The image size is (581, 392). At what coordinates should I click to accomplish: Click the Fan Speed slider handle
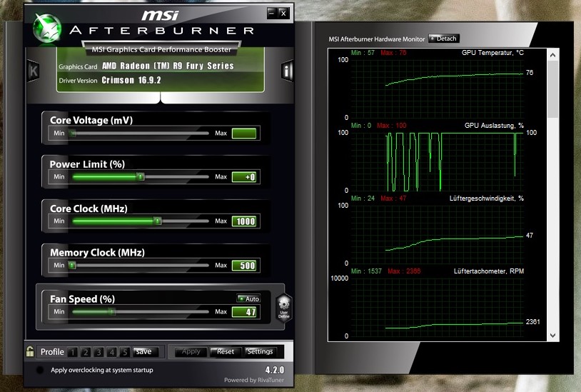click(x=112, y=312)
